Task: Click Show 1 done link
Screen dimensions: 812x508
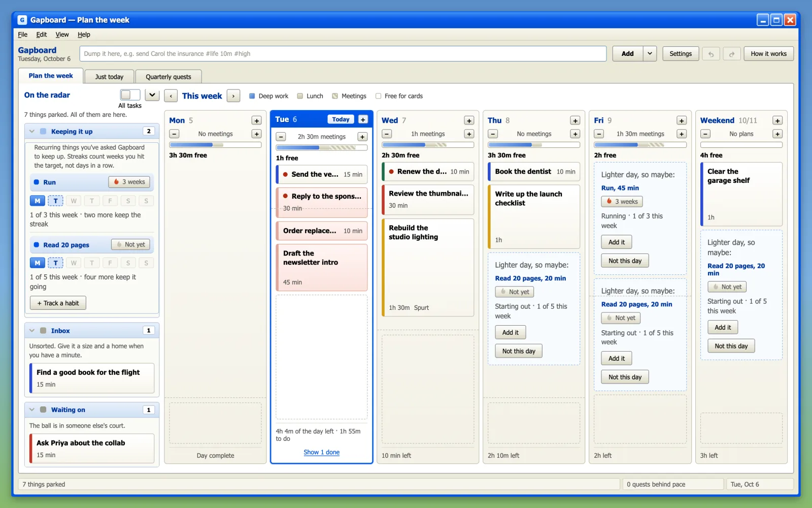Action: [x=322, y=452]
